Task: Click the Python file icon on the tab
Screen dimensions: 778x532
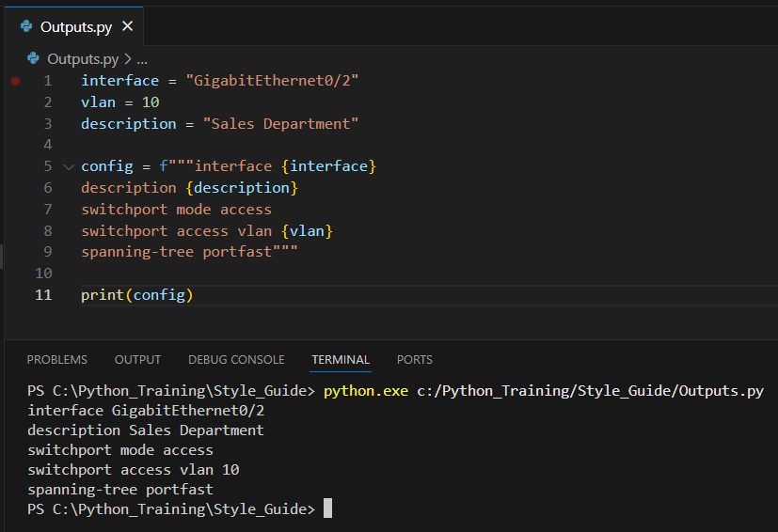Action: click(26, 26)
